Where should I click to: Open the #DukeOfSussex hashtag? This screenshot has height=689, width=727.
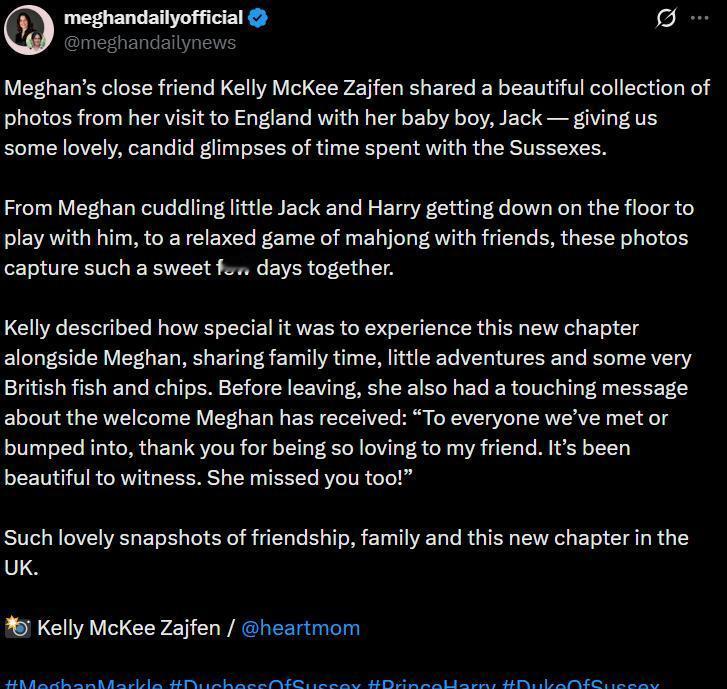pyautogui.click(x=580, y=684)
